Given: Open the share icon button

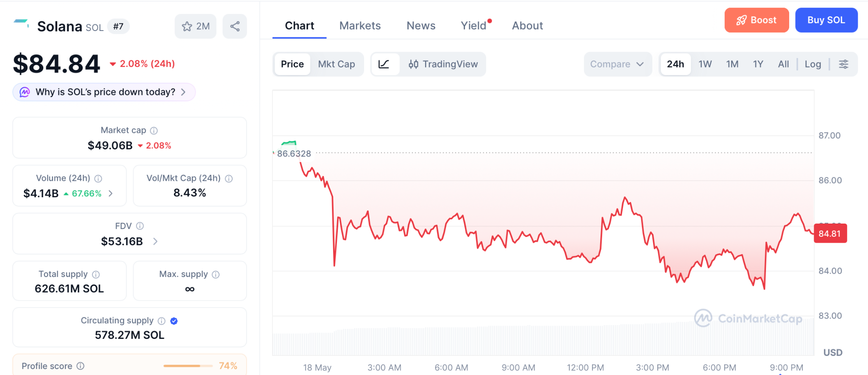Looking at the screenshot, I should point(235,26).
